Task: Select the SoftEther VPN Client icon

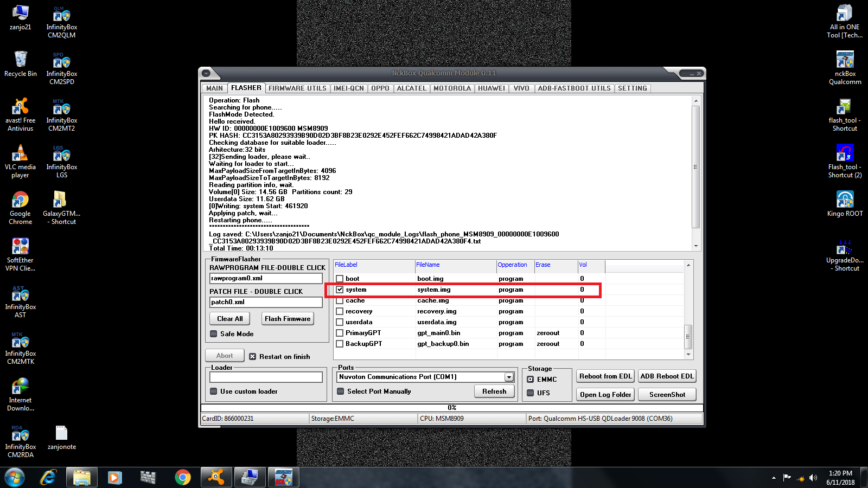Action: (x=21, y=255)
